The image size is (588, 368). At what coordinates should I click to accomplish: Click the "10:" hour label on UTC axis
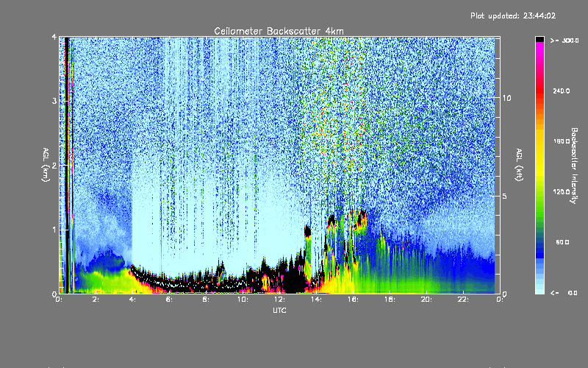[x=243, y=300]
